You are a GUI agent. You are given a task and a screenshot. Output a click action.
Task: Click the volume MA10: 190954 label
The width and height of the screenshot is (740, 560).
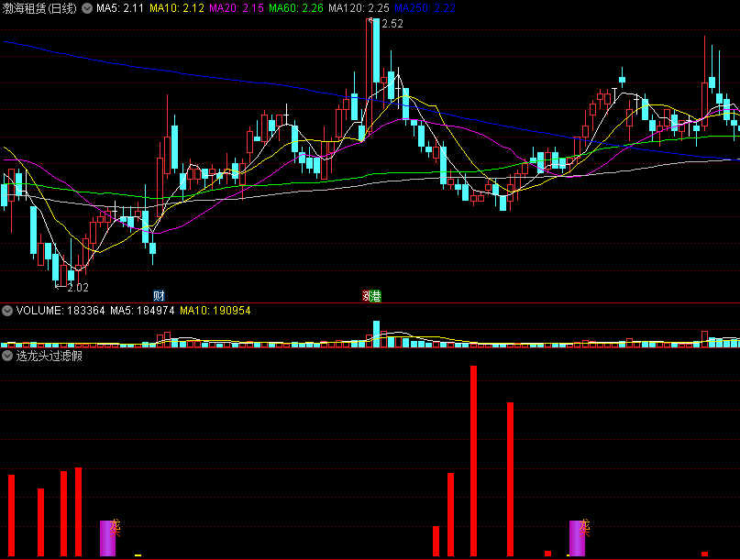point(215,311)
